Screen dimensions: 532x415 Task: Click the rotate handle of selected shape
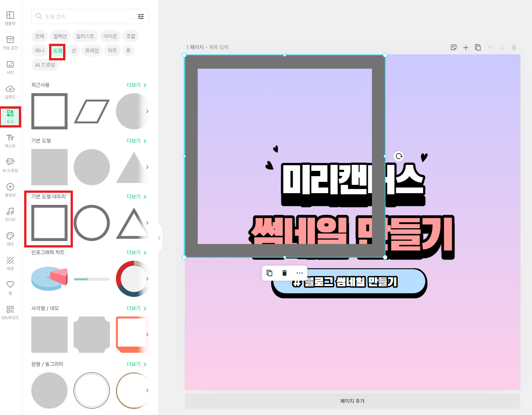point(399,156)
